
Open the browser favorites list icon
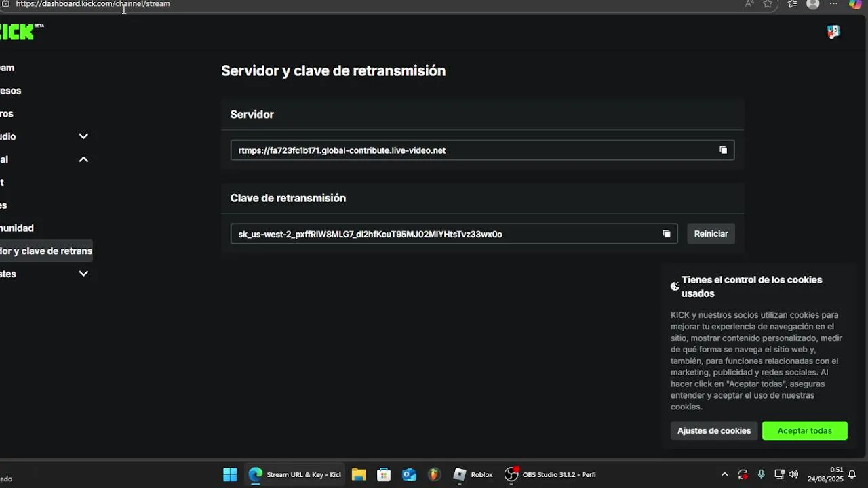pos(792,4)
